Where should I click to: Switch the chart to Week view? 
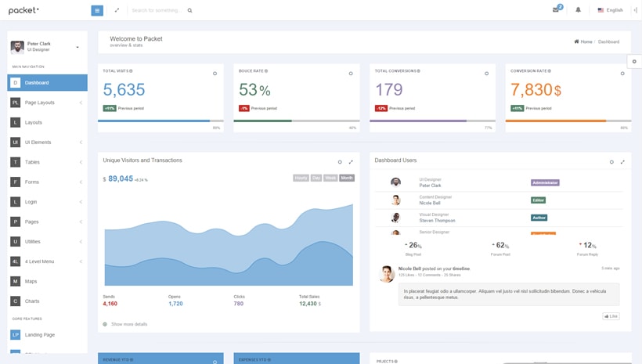[330, 178]
